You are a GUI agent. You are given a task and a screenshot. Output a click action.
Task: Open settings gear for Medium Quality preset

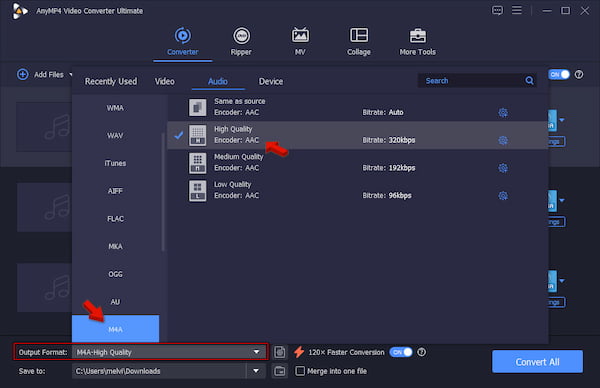(x=503, y=168)
